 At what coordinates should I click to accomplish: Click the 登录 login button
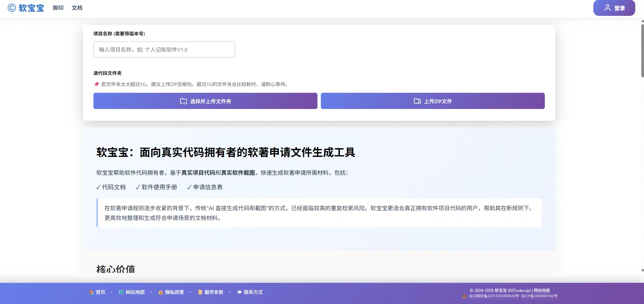point(614,8)
